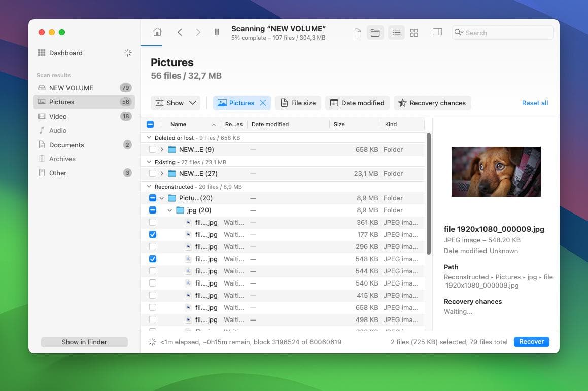Viewport: 588px width, 391px height.
Task: Check the NEW...E (9) folder checkbox
Action: (153, 149)
